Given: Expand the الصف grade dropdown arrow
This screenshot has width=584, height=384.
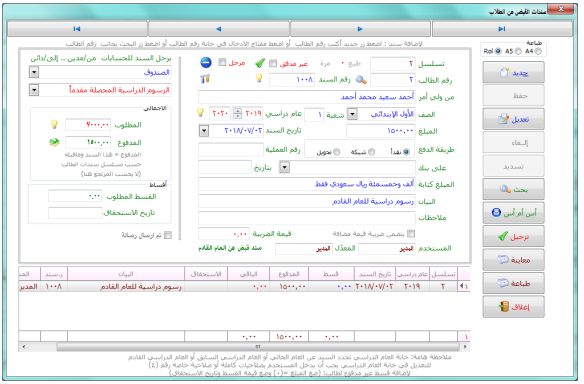Looking at the screenshot, I should coord(352,114).
